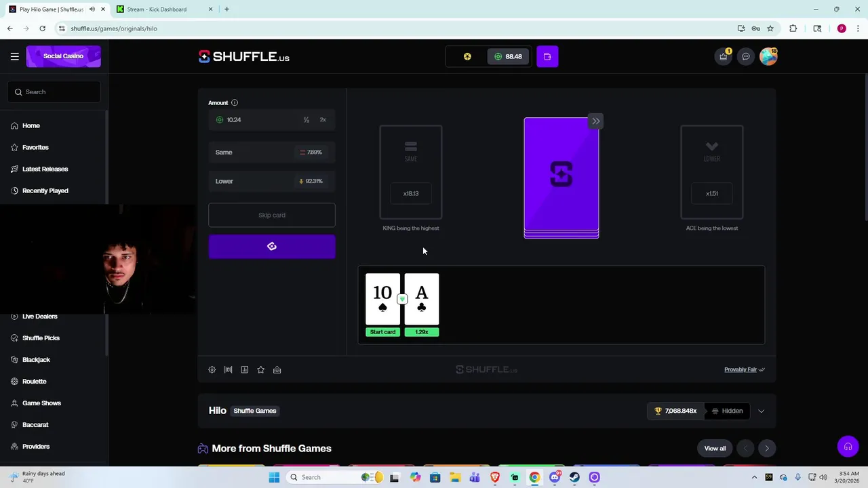
Task: Open a new browser tab
Action: click(x=226, y=9)
